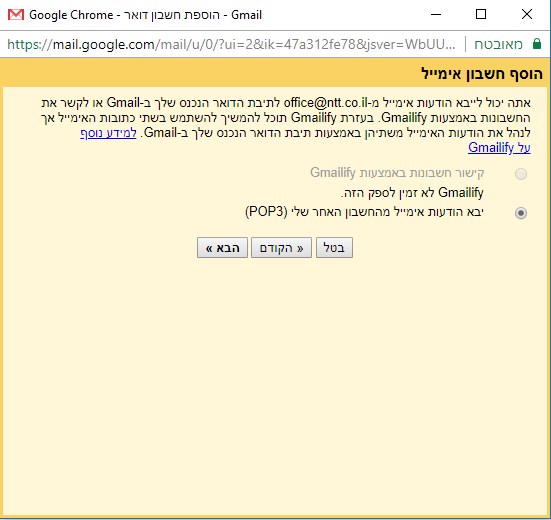This screenshot has width=551, height=520.
Task: Minimize the Gmail popup window
Action: pyautogui.click(x=436, y=15)
